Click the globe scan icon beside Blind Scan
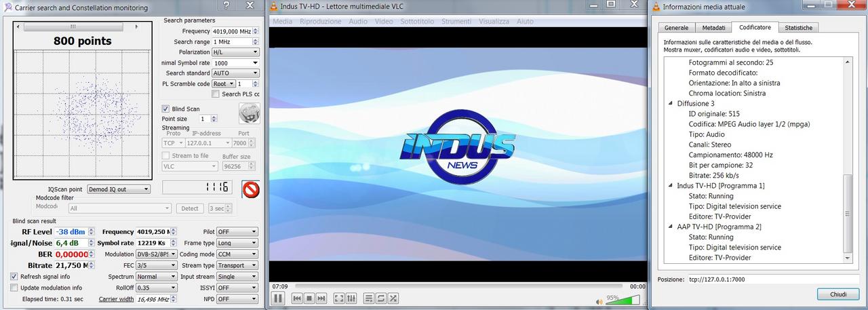The height and width of the screenshot is (310, 868). coord(250,113)
